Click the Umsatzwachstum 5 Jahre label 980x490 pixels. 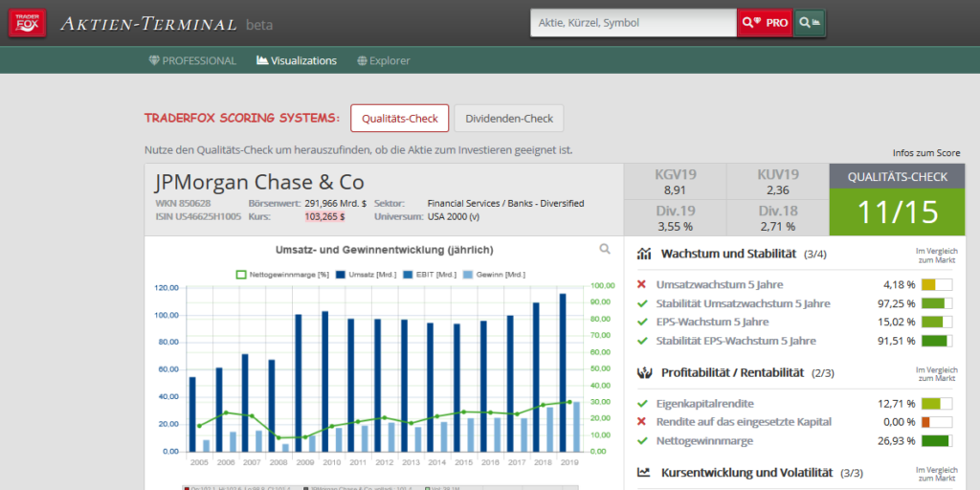click(x=720, y=285)
